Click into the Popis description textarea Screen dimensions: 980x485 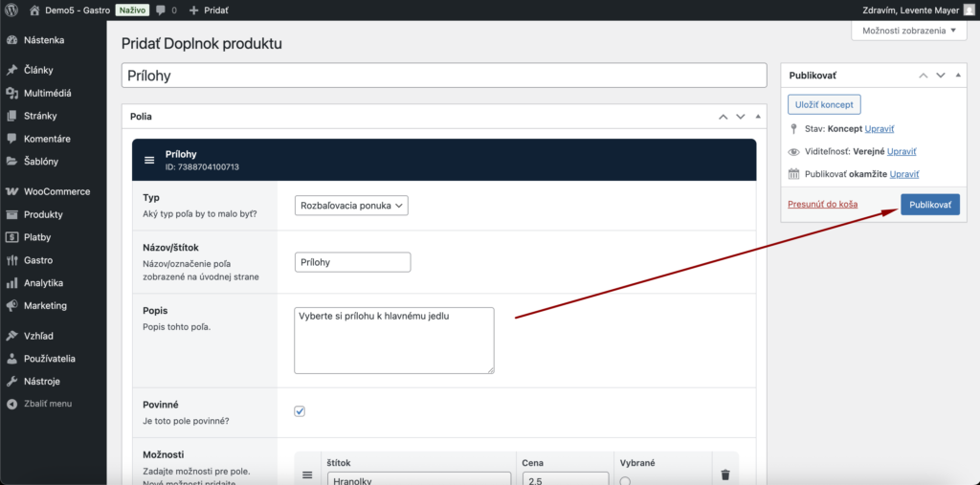click(x=393, y=340)
